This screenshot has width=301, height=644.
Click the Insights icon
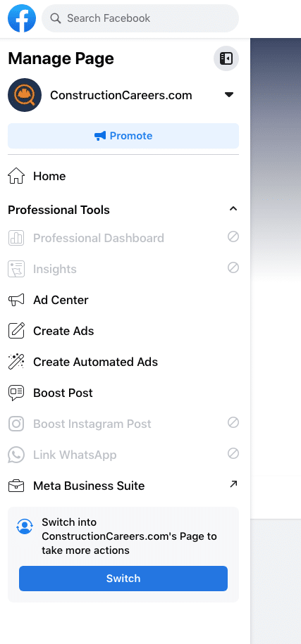click(16, 269)
